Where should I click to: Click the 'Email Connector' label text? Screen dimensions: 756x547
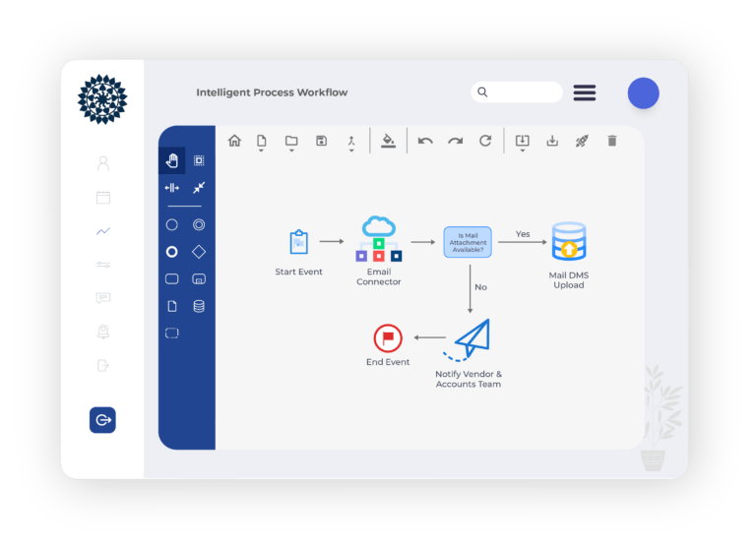pos(379,276)
